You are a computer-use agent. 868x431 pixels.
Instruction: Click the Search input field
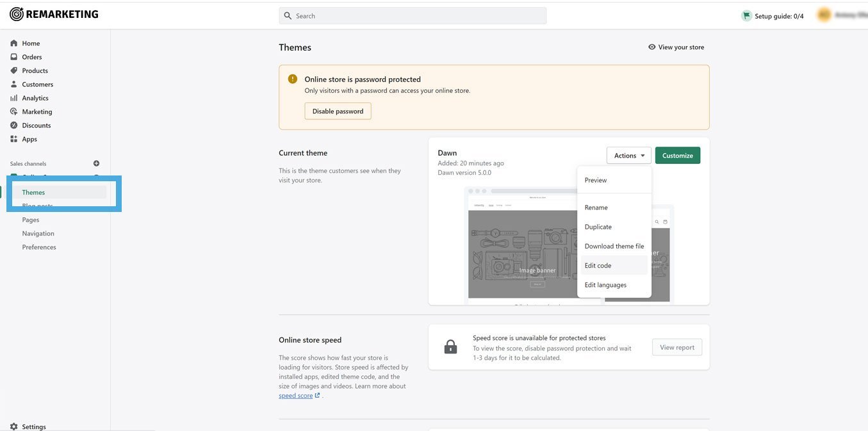(413, 16)
